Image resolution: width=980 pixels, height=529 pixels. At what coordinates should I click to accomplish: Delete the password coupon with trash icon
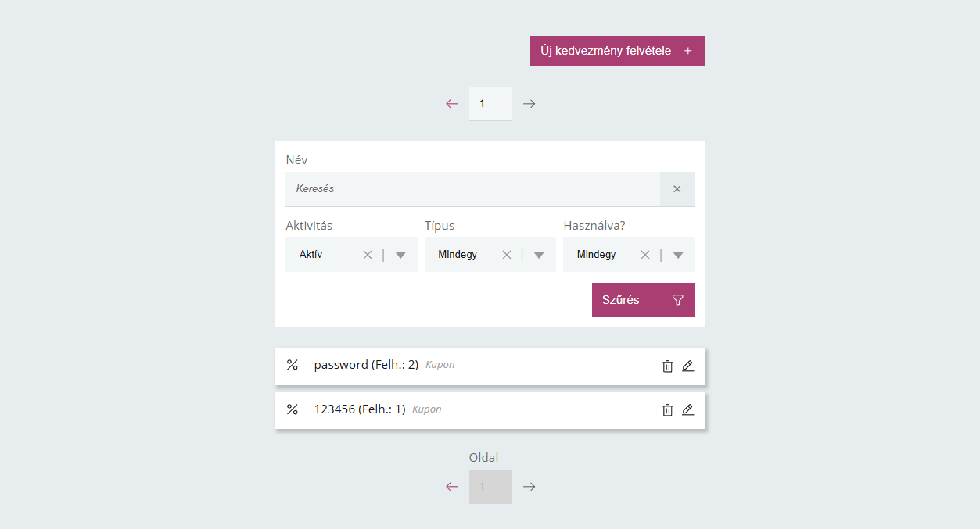pos(667,366)
